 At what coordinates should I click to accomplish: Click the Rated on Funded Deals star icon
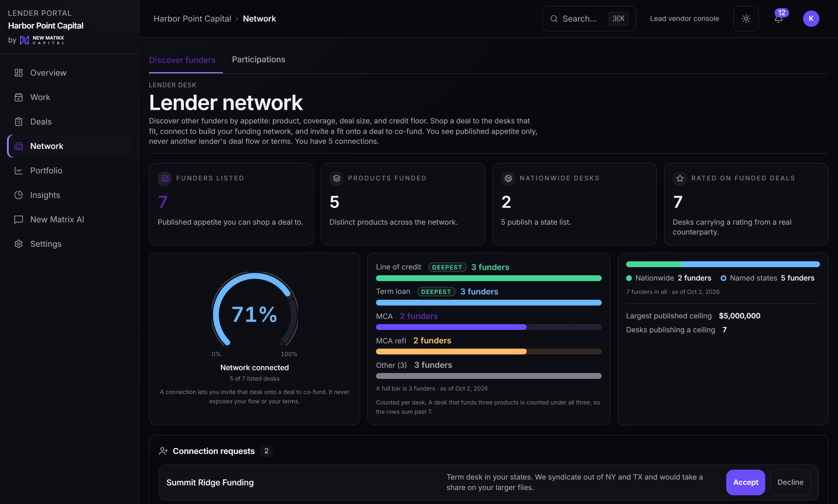pyautogui.click(x=679, y=178)
